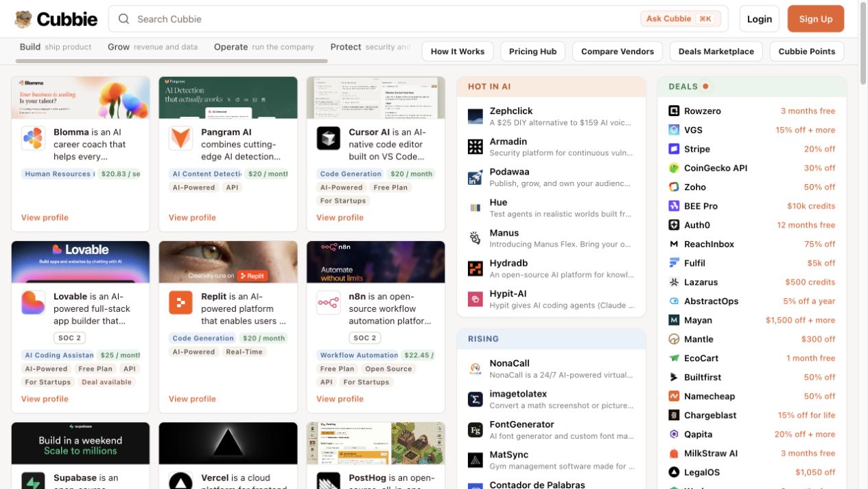
Task: Click the Hypit-AI icon
Action: (476, 299)
